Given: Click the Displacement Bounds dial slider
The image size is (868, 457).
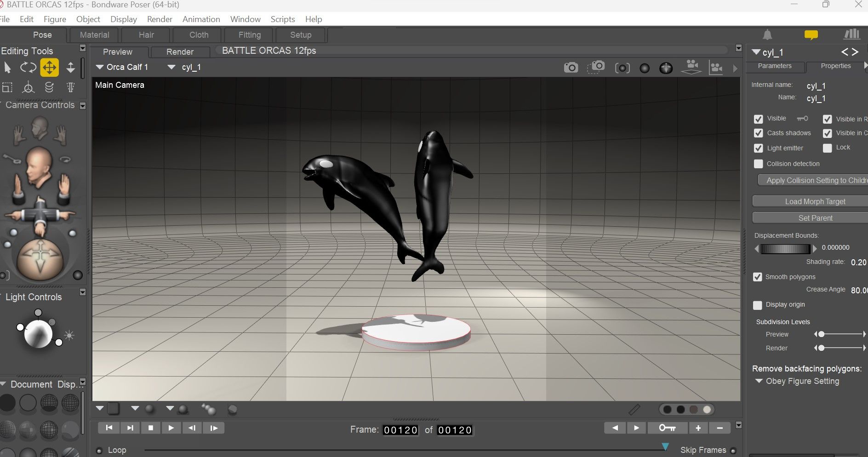Looking at the screenshot, I should tap(785, 249).
